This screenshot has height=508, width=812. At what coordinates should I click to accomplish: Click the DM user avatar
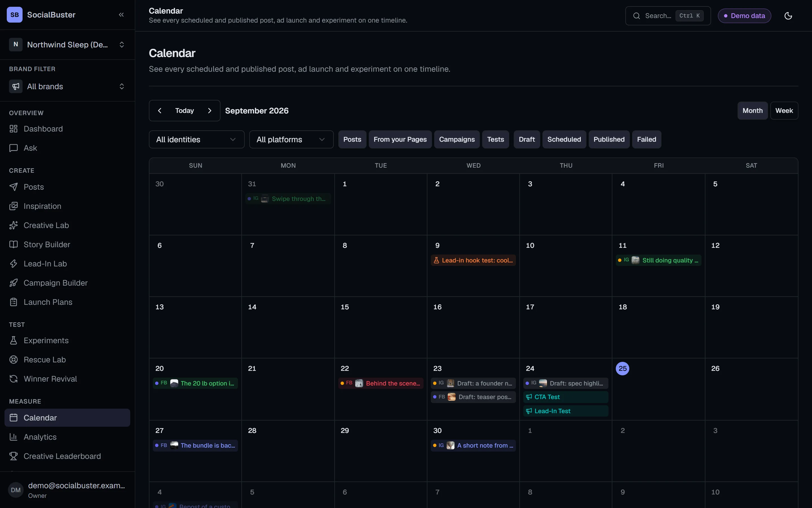16,490
